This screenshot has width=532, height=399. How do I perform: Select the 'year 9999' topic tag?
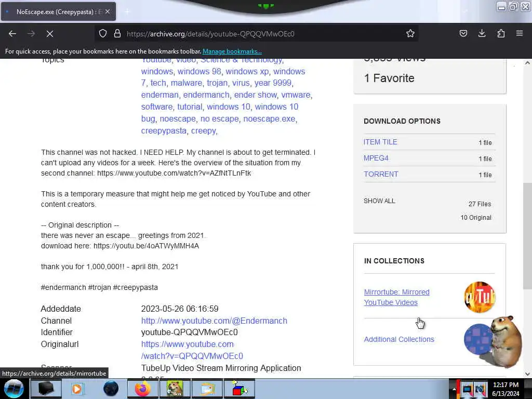tap(273, 83)
